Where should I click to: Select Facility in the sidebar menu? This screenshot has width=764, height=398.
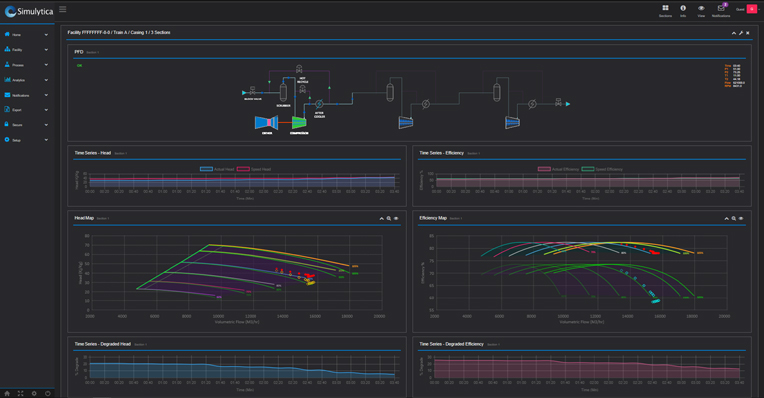[x=17, y=50]
